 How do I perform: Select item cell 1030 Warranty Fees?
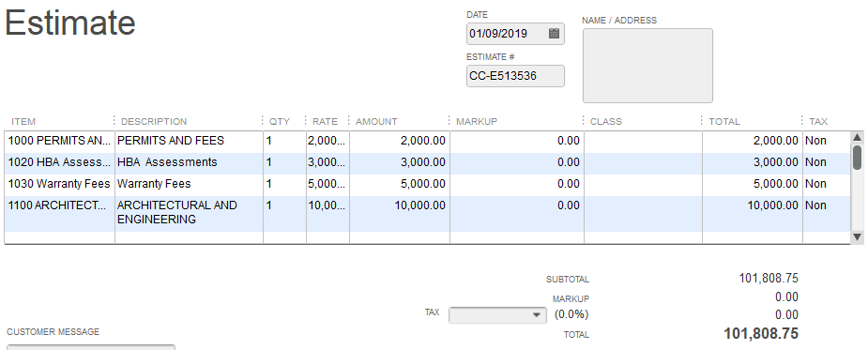(60, 184)
